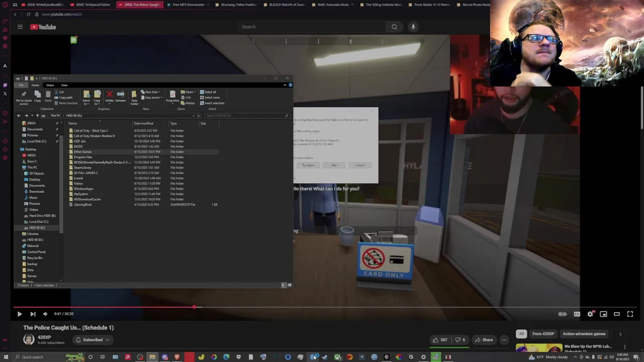644x362 pixels.
Task: Open more actions menu beside Share
Action: coord(504,340)
